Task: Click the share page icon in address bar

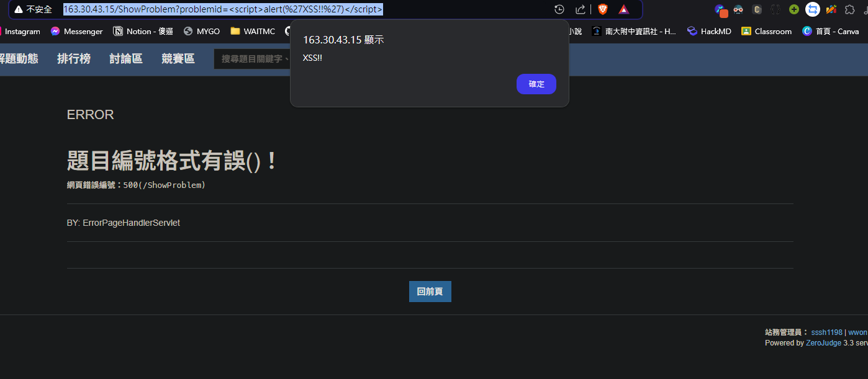Action: point(581,9)
